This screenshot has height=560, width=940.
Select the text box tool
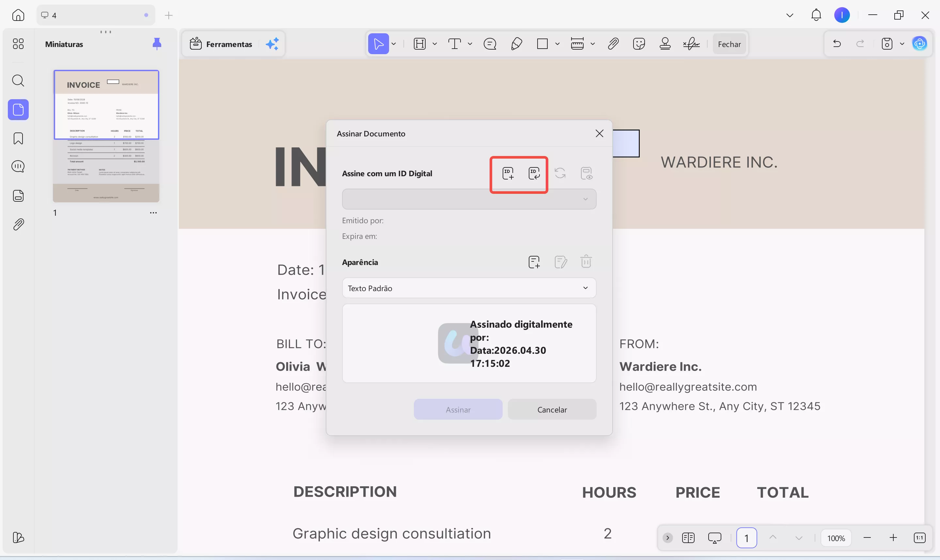tap(454, 44)
